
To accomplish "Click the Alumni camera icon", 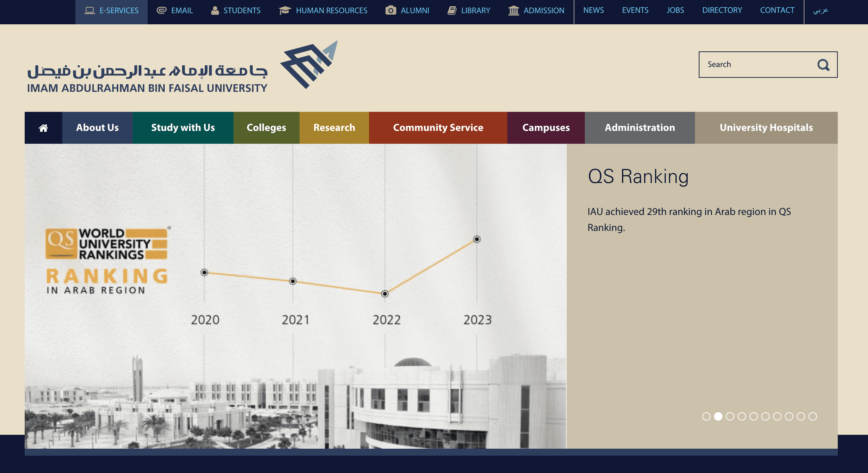I will [391, 10].
